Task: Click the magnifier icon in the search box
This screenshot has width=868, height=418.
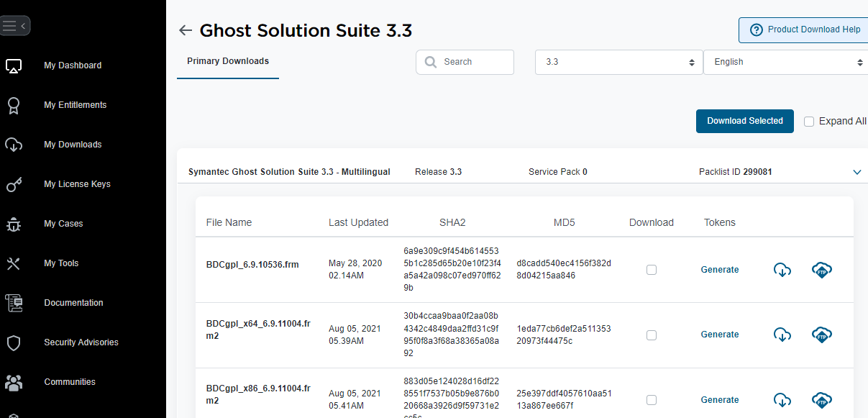Action: point(431,63)
